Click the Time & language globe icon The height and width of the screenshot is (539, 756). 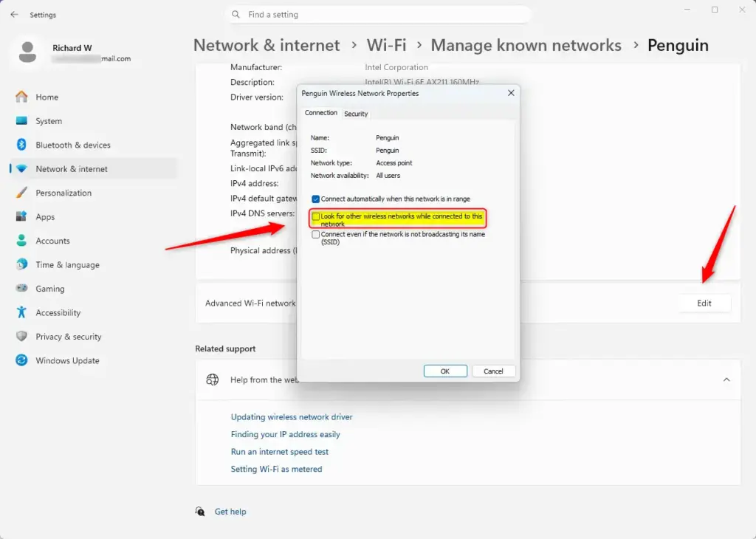tap(21, 264)
